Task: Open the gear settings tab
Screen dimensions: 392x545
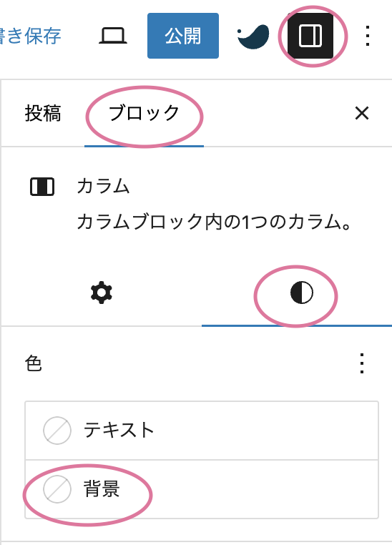Action: coord(102,293)
